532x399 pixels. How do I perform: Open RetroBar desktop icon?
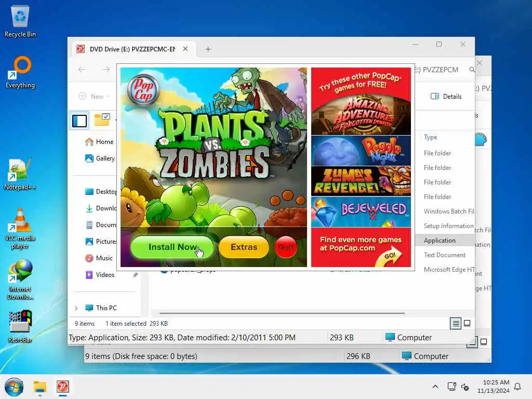click(x=20, y=326)
